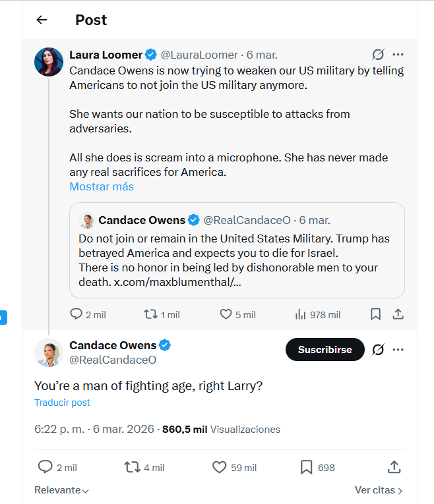Like Laura Loomer's post

tap(226, 314)
